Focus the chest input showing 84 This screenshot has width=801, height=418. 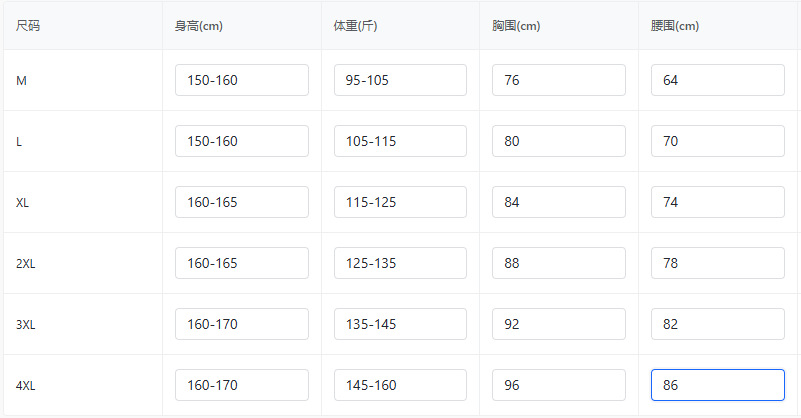click(558, 202)
